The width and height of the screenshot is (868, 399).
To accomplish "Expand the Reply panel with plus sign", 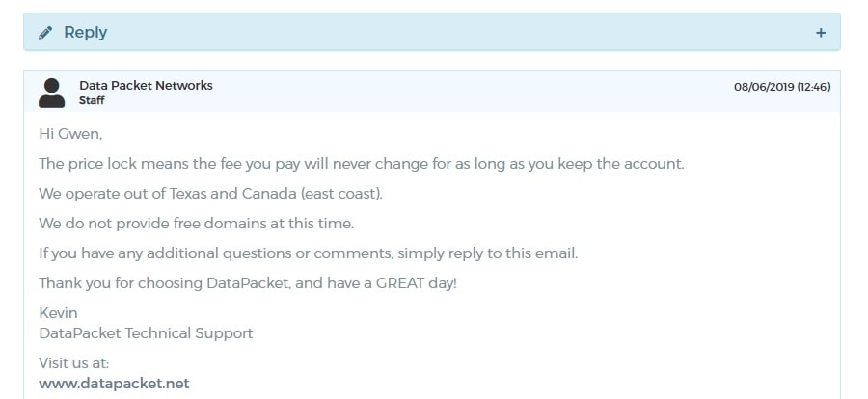I will point(821,33).
